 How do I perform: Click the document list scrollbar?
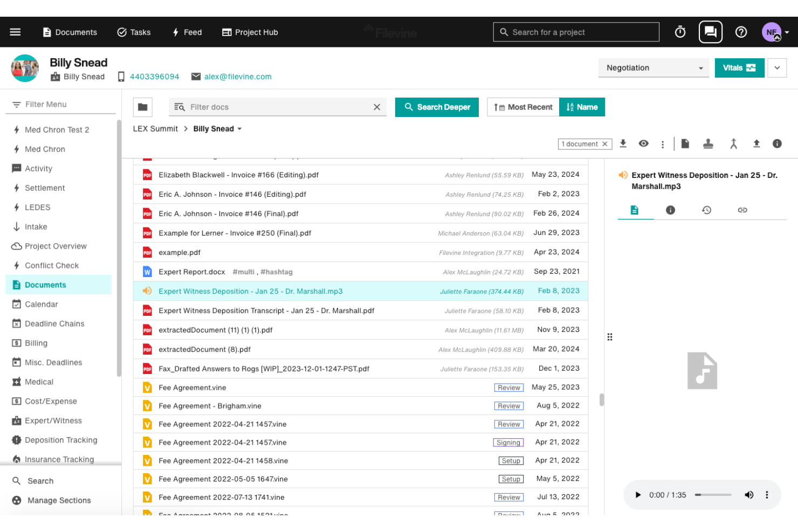click(x=602, y=399)
